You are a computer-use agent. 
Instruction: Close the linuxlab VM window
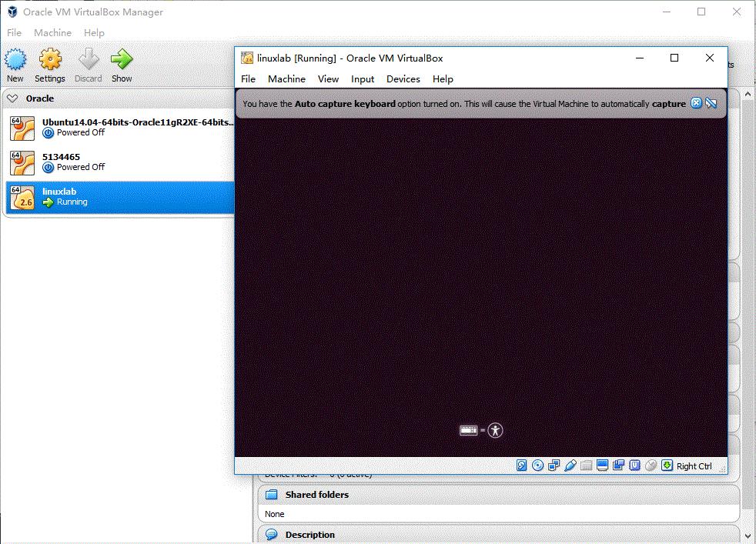(x=710, y=58)
